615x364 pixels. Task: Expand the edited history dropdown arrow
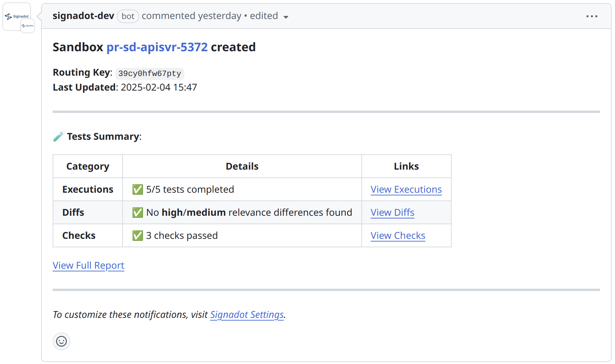(286, 17)
